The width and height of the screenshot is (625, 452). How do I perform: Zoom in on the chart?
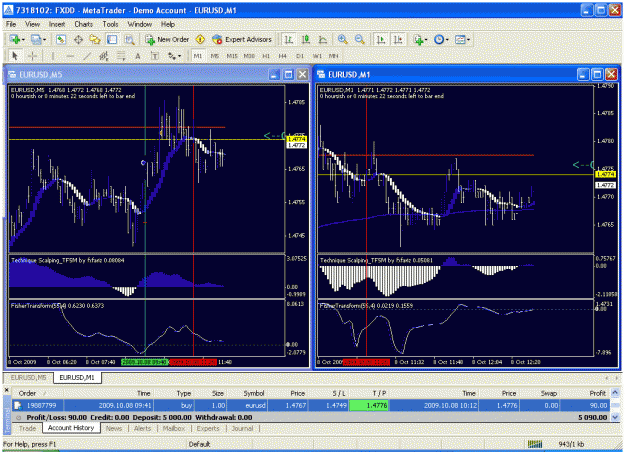(342, 39)
